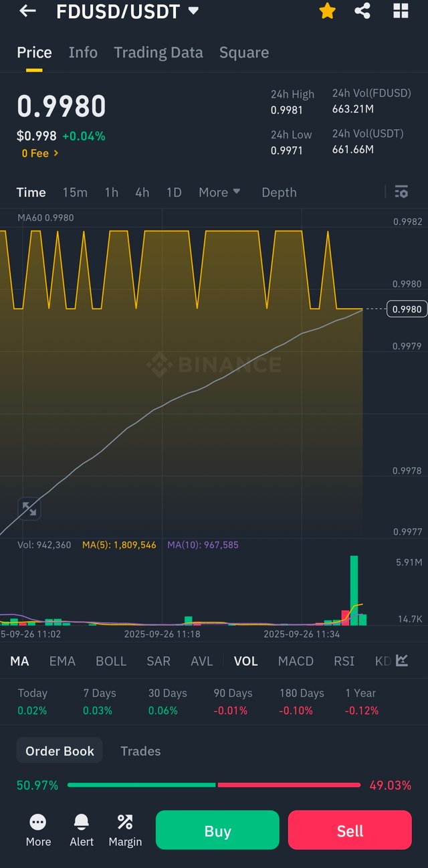Toggle the favorite star icon
428x868 pixels.
327,11
